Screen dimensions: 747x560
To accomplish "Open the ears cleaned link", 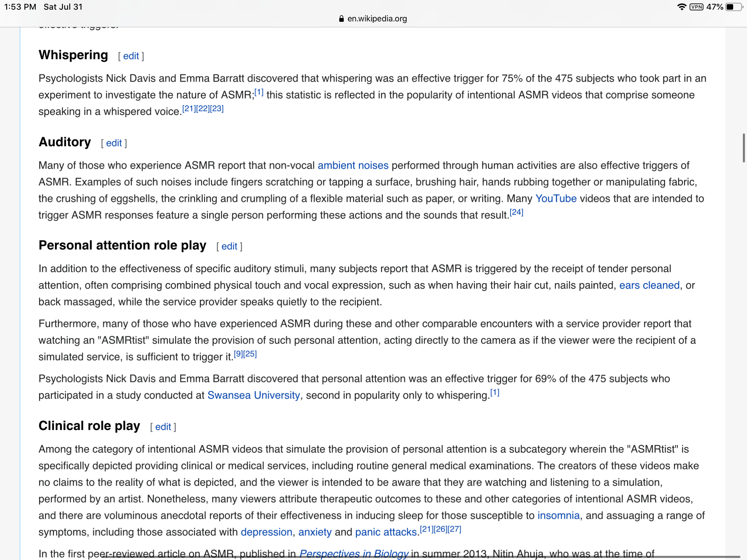I will pos(649,286).
